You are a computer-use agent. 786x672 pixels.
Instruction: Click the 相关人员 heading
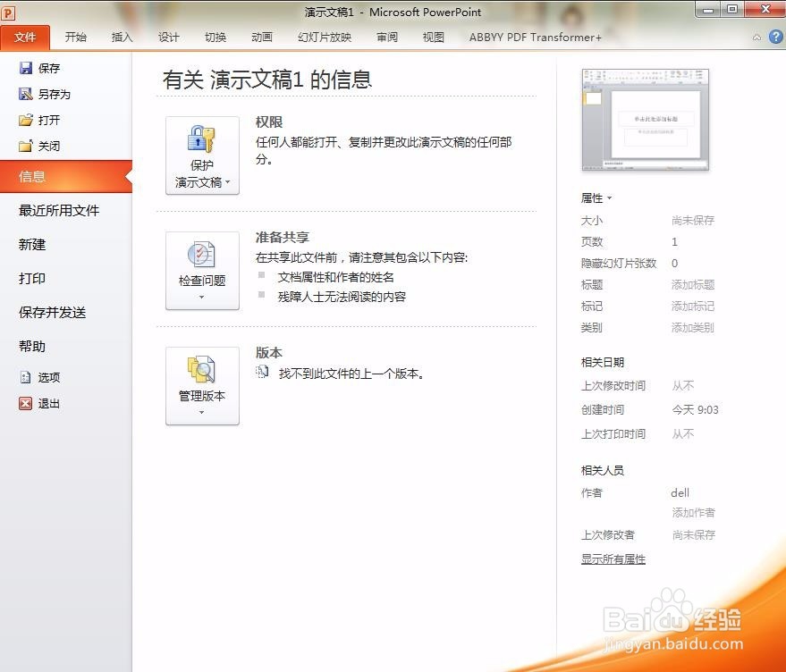tap(603, 471)
